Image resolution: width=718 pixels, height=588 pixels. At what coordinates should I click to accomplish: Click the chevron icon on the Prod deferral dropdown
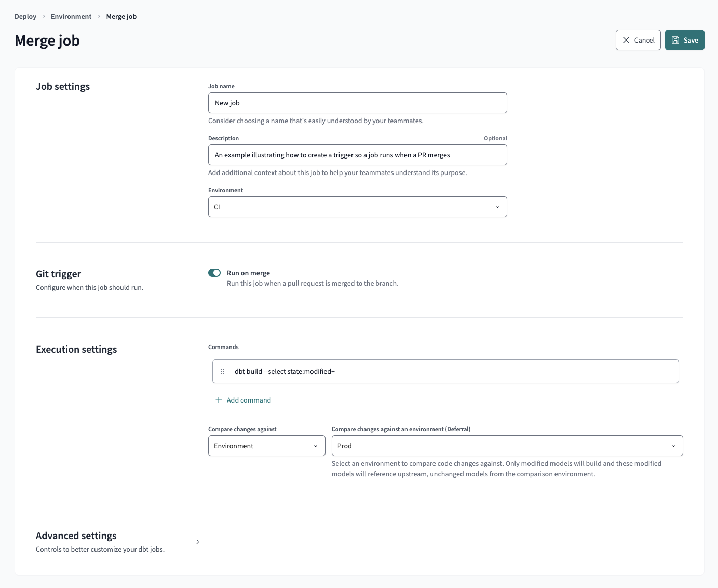(x=674, y=446)
